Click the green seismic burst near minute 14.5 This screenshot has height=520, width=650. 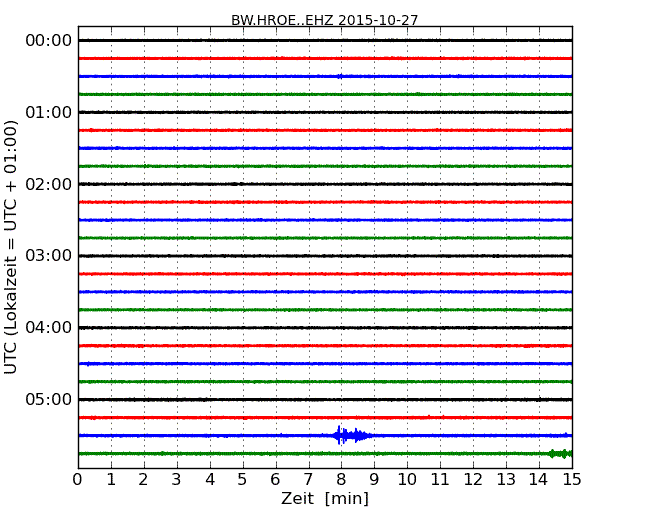(560, 454)
